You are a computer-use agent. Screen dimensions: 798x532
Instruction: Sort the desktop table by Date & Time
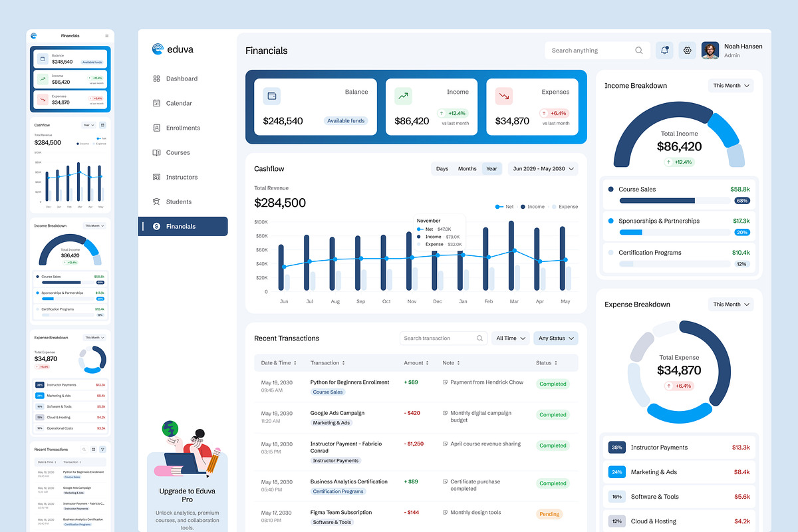[279, 363]
